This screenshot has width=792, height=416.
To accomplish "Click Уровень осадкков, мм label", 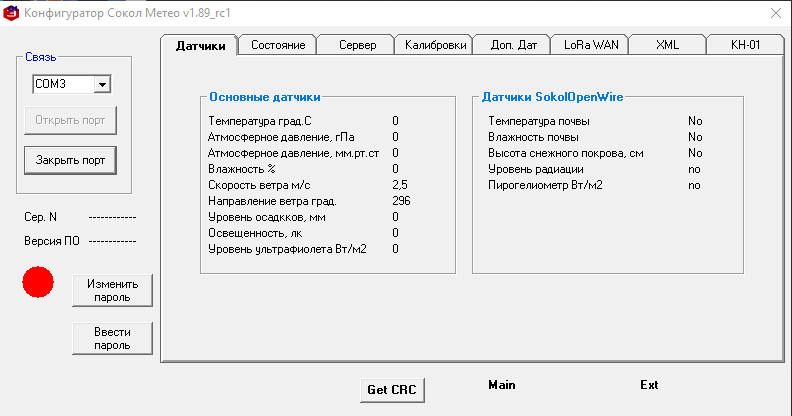I will point(267,218).
